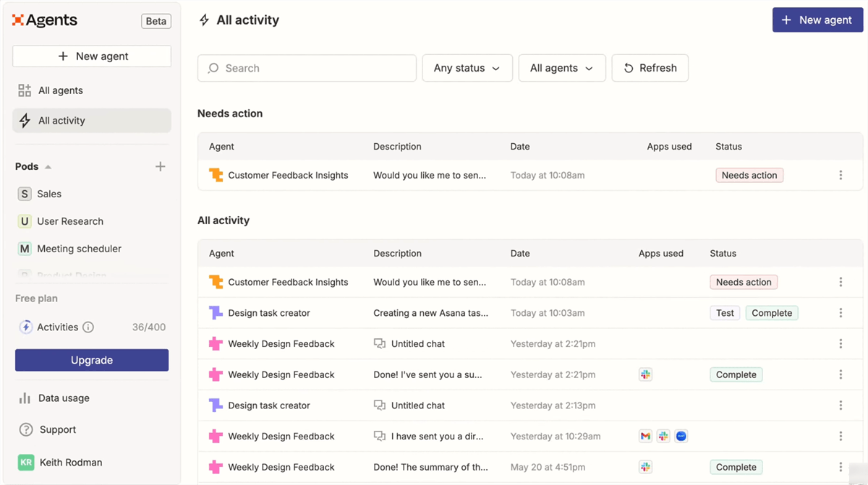Image resolution: width=868 pixels, height=485 pixels.
Task: Click Design task creator agent at 10:03am
Action: coord(269,313)
